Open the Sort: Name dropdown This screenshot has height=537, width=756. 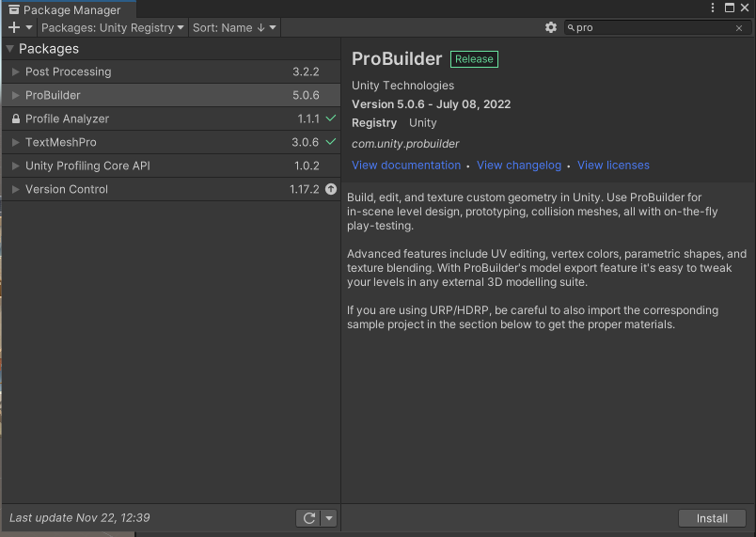coord(234,28)
